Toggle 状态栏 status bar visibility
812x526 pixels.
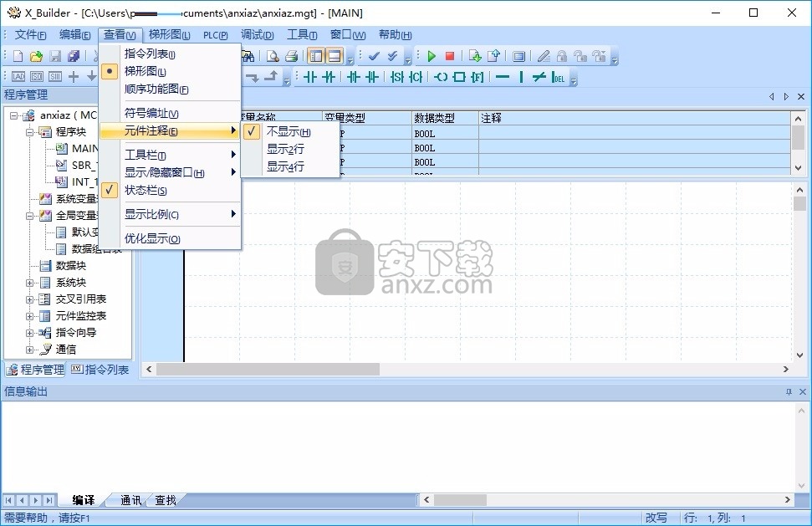click(170, 191)
